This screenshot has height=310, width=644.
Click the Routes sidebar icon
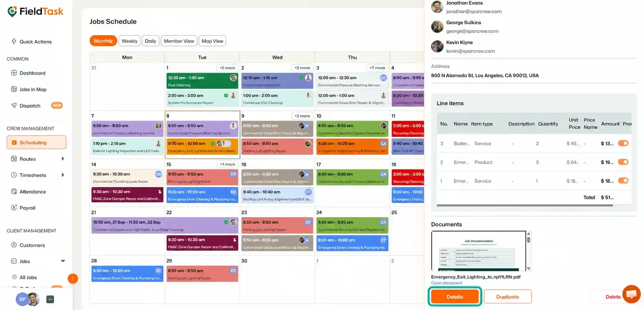(x=14, y=159)
